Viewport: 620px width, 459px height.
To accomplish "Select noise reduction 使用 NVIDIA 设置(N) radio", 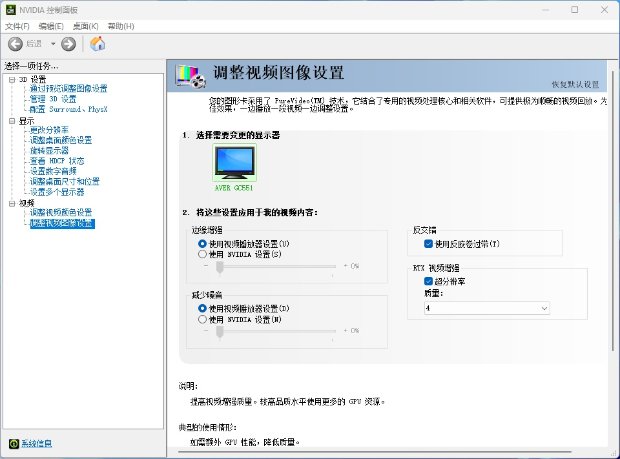I will pos(202,319).
